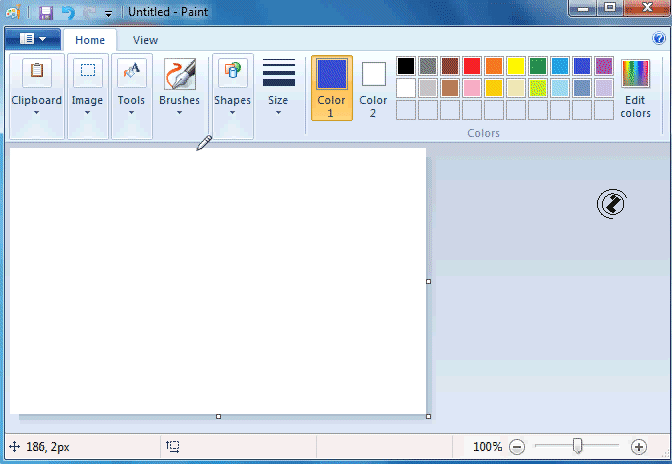This screenshot has height=464, width=672.
Task: Click the Image selection rectangle icon
Action: [x=88, y=72]
